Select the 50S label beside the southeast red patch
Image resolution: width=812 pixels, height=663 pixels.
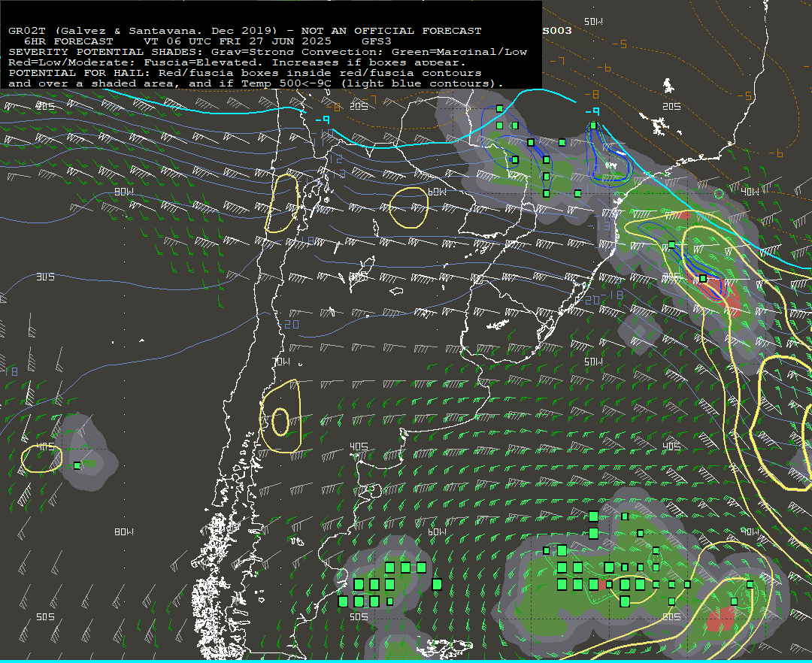pos(671,617)
